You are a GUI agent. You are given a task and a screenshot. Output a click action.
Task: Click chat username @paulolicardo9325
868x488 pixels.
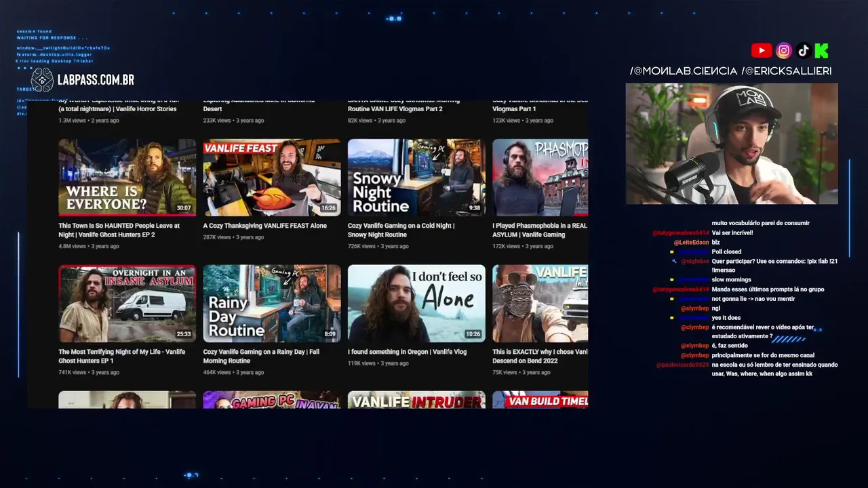683,365
